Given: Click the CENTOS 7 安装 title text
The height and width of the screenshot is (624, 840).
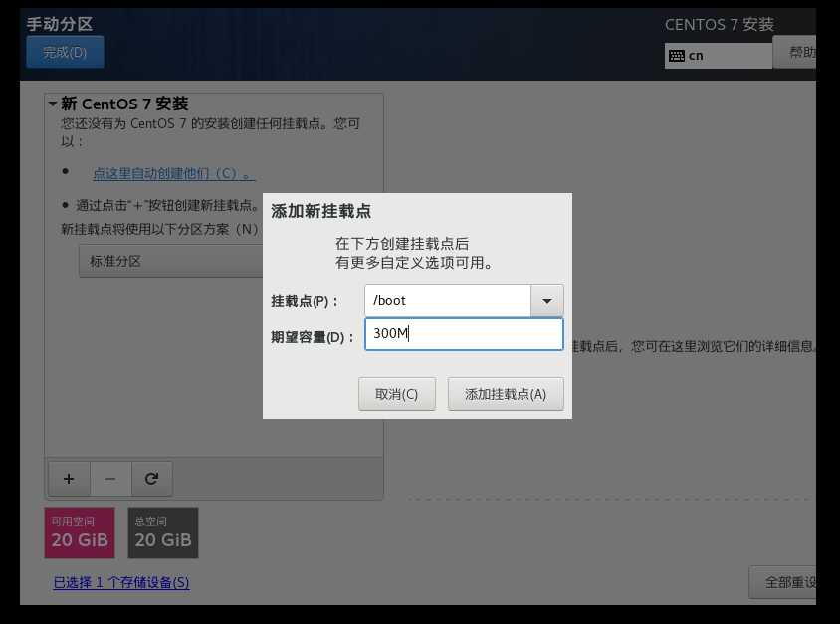Looking at the screenshot, I should point(719,25).
